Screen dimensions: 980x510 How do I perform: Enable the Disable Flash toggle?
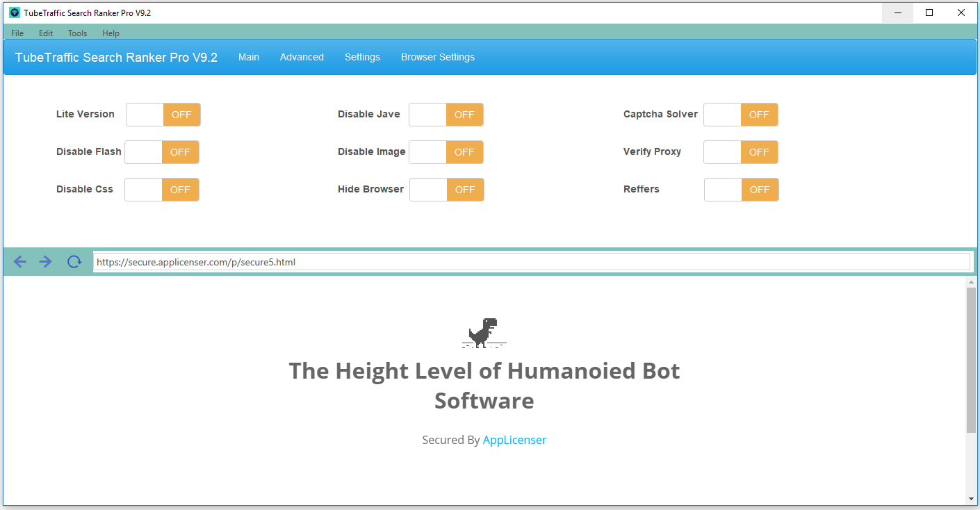(x=162, y=152)
